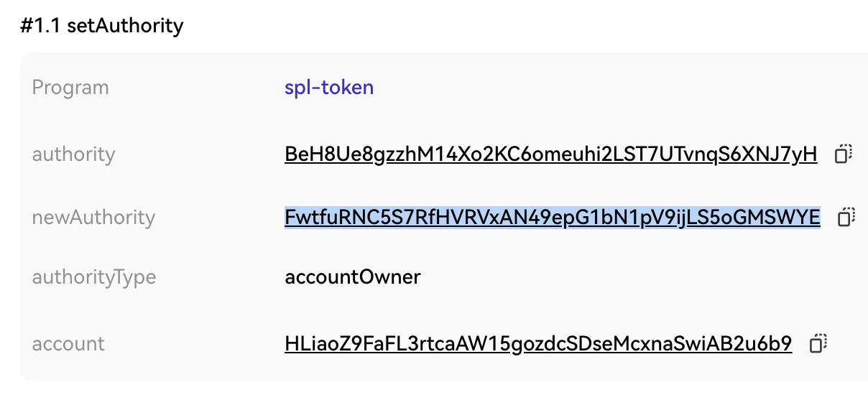Open the spl-token program link
Image resolution: width=868 pixels, height=395 pixels.
pos(329,88)
